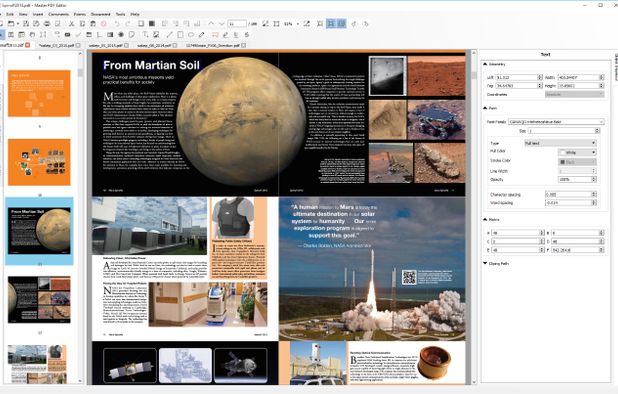618x394 pixels.
Task: Select the Hand pan tool
Action: tap(32, 35)
